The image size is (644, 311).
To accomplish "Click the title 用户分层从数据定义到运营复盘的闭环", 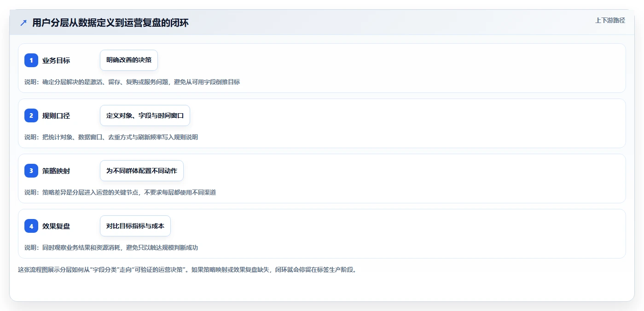I will pos(110,23).
